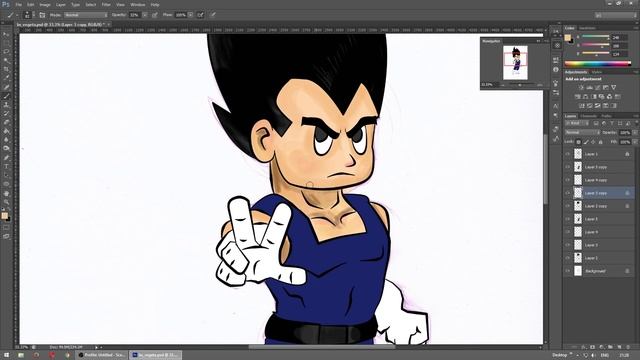Add an Invert adjustment

tap(582, 106)
